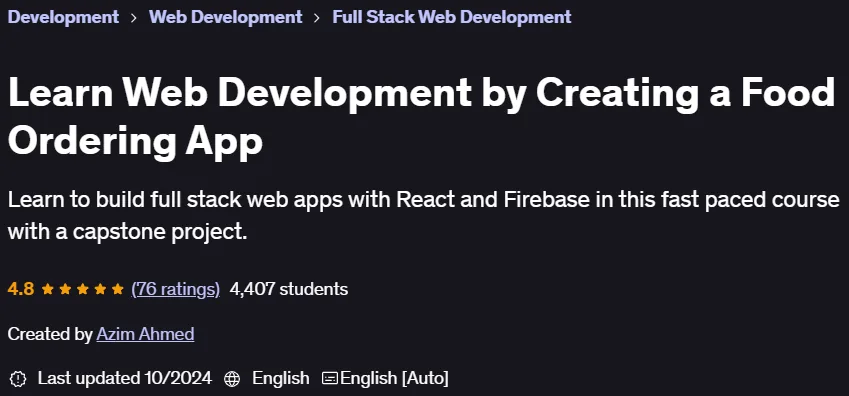Click the third rating star icon
This screenshot has height=396, width=849.
[x=82, y=289]
